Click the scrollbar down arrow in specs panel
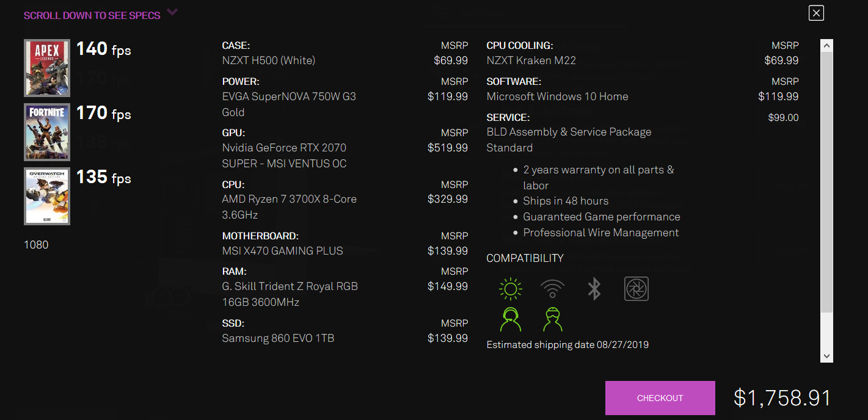868x420 pixels. (x=827, y=356)
